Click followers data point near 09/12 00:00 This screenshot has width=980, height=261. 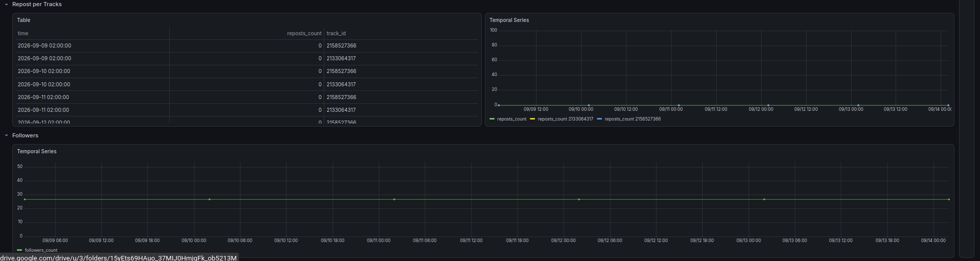[x=579, y=199]
